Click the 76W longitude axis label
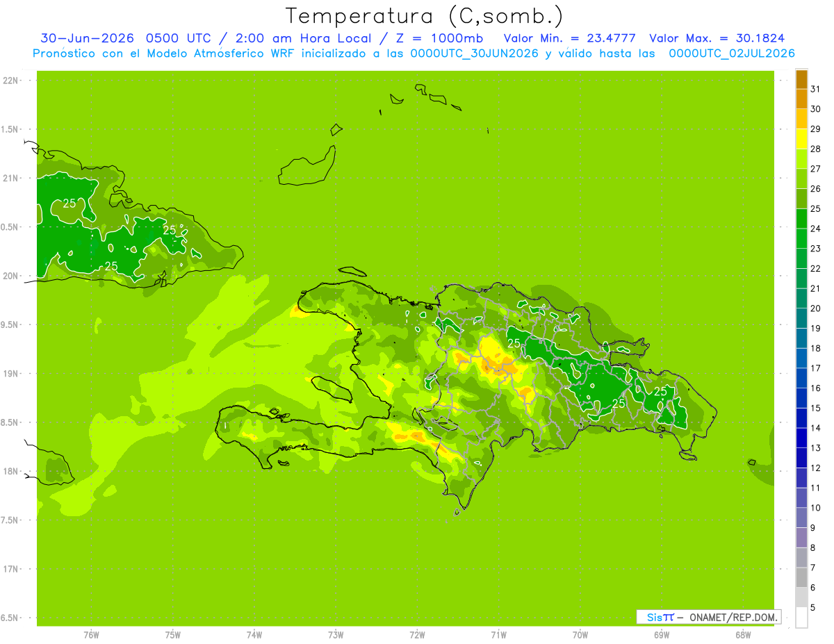834x644 pixels. tap(91, 634)
